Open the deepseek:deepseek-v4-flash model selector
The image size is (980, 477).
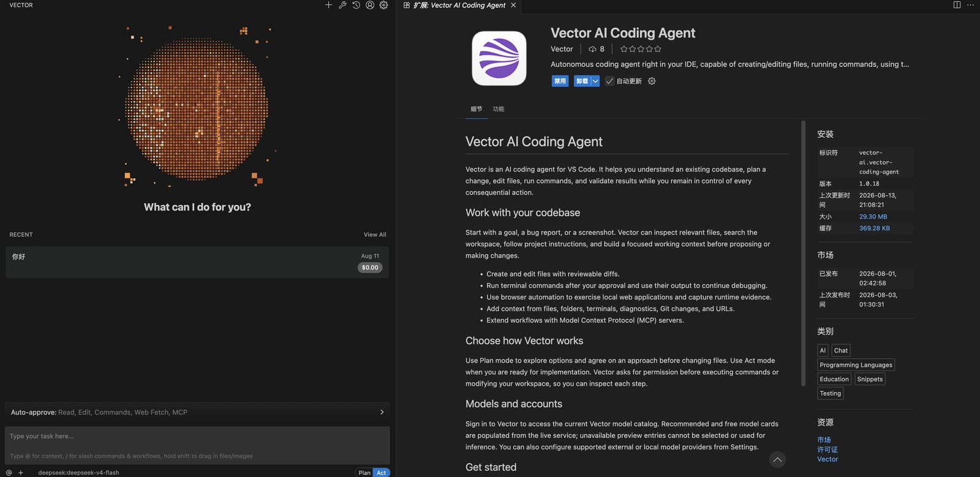(78, 473)
